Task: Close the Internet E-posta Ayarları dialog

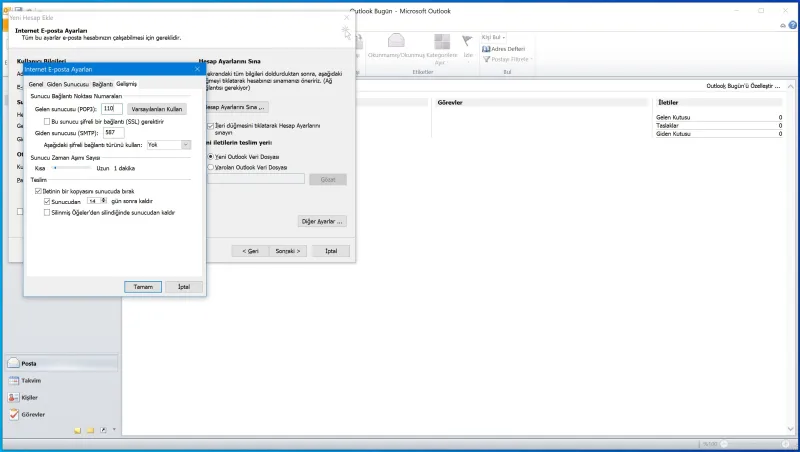Action: pyautogui.click(x=197, y=69)
